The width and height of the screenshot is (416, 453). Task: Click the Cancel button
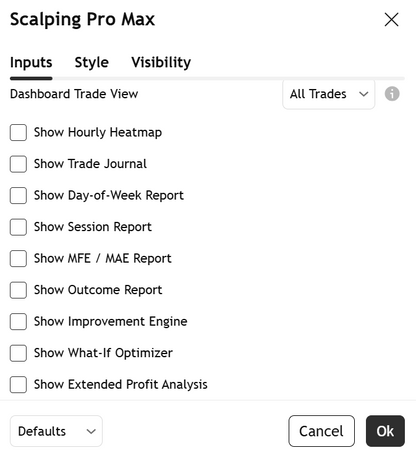[x=321, y=431]
